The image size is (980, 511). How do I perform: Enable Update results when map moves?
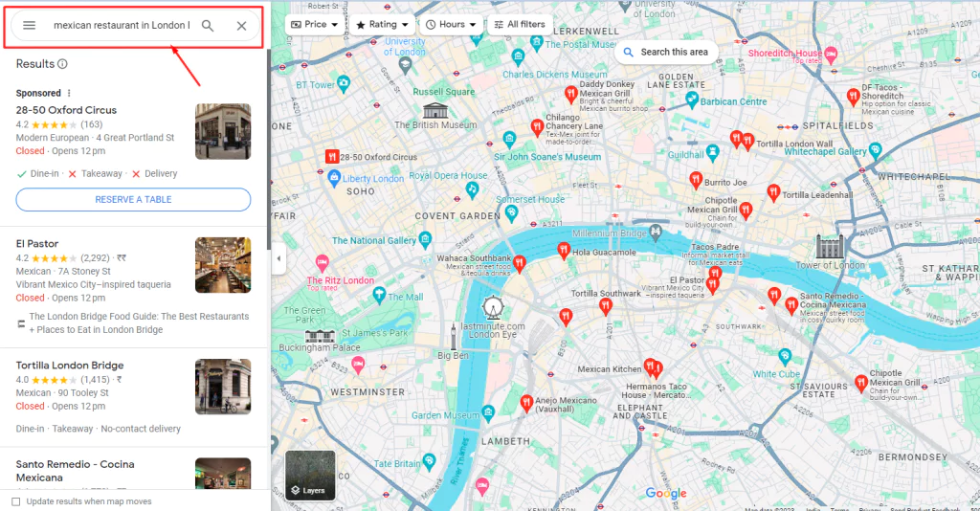click(16, 501)
